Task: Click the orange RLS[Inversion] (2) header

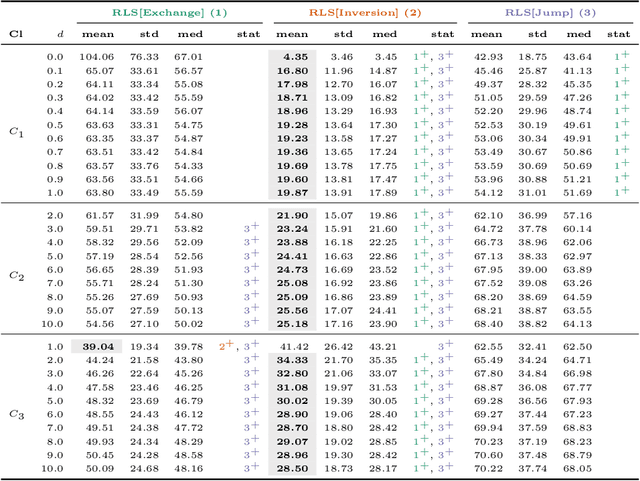Action: [x=364, y=13]
